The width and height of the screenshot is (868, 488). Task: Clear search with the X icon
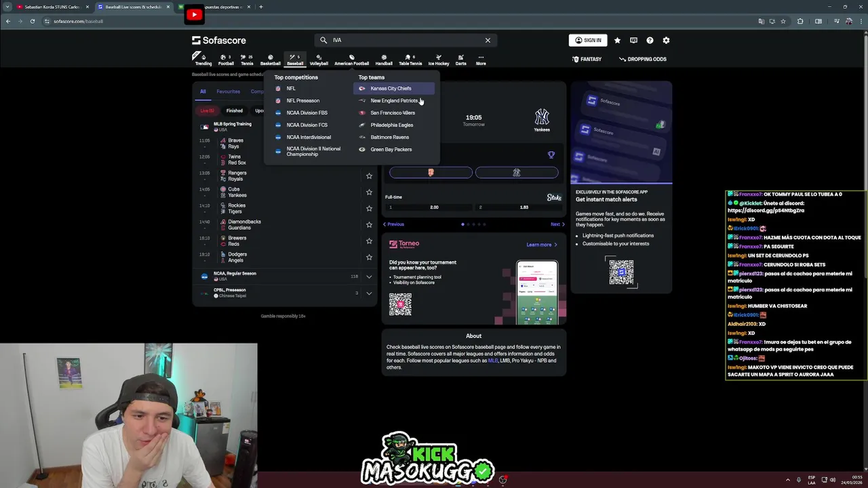(488, 40)
